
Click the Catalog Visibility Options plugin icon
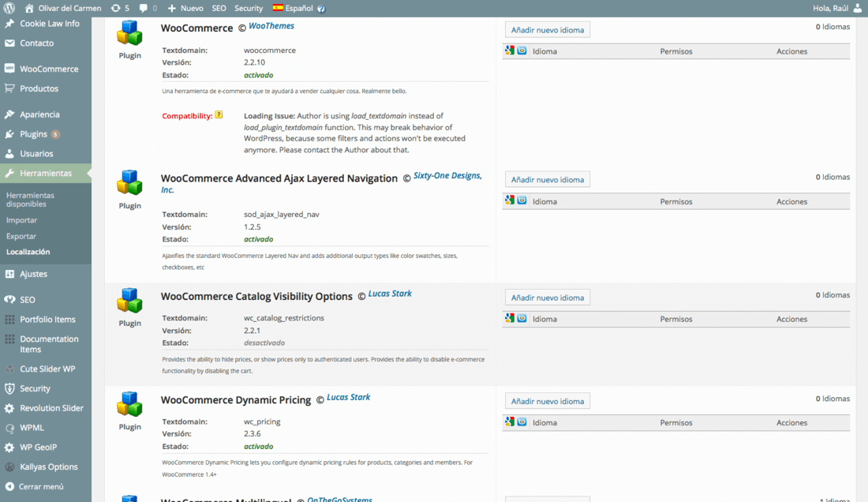129,301
